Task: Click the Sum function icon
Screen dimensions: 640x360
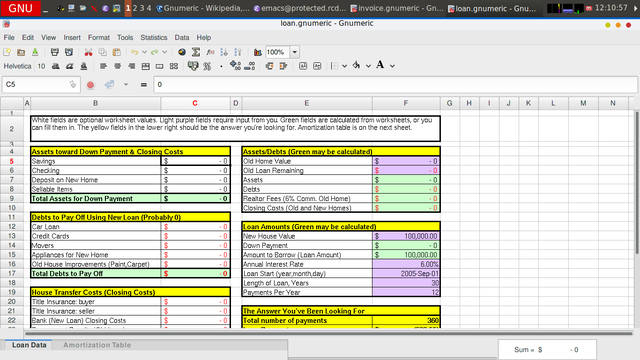Action: (x=196, y=52)
